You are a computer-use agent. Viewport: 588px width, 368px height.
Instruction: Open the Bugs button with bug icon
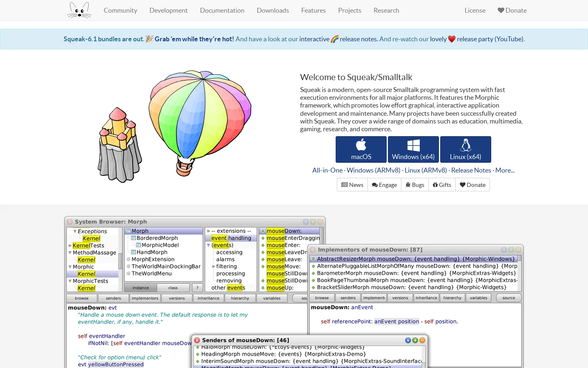[x=415, y=185]
